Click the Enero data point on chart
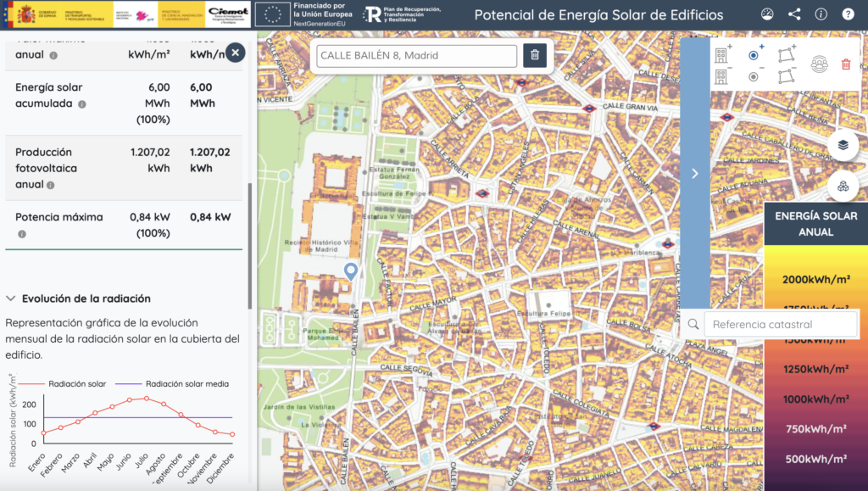Viewport: 868px width, 491px height. pyautogui.click(x=44, y=432)
